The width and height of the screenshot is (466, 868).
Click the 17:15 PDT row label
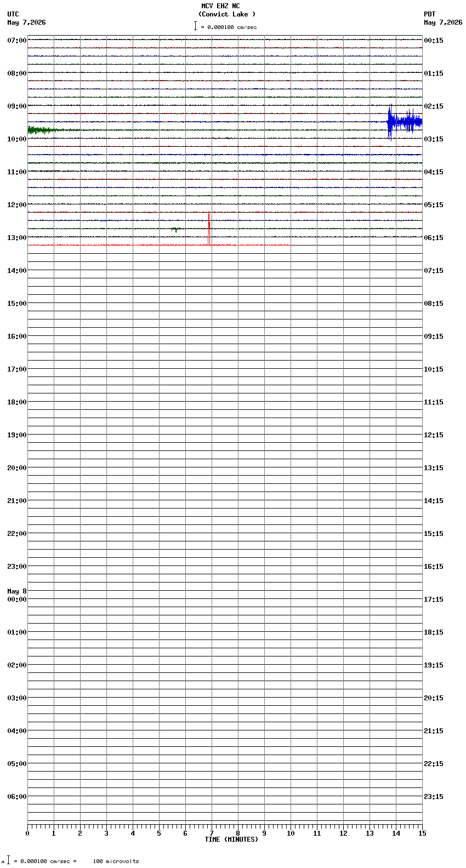434,599
